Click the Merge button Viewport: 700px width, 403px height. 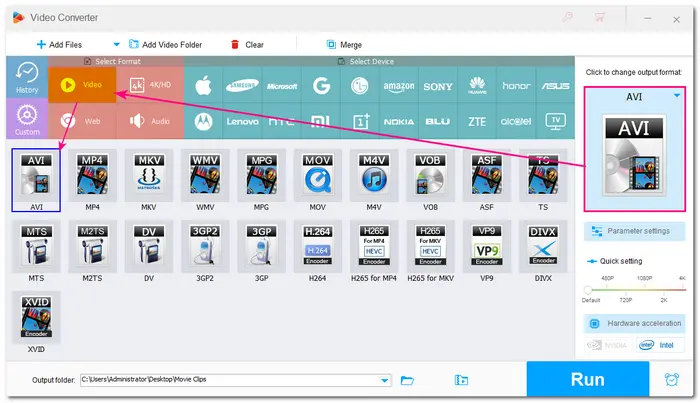tap(344, 45)
